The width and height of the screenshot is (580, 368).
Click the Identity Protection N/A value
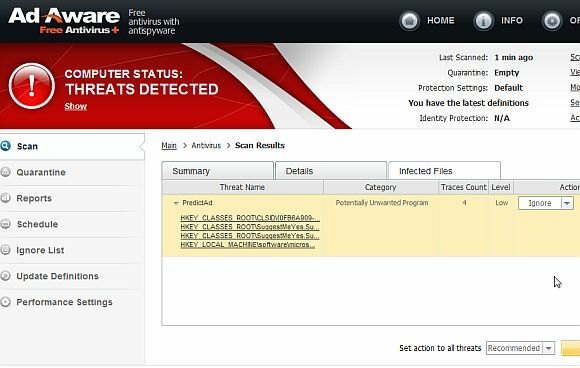tap(502, 118)
